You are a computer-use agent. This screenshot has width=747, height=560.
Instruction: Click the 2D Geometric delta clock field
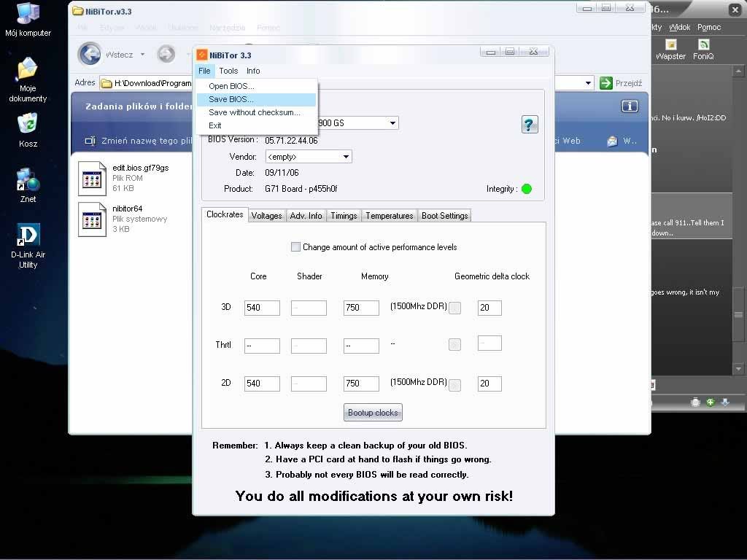(489, 384)
